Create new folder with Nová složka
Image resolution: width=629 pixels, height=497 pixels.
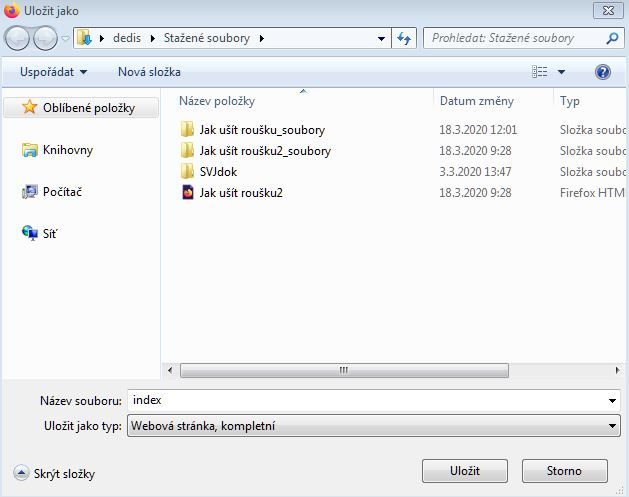pyautogui.click(x=149, y=72)
